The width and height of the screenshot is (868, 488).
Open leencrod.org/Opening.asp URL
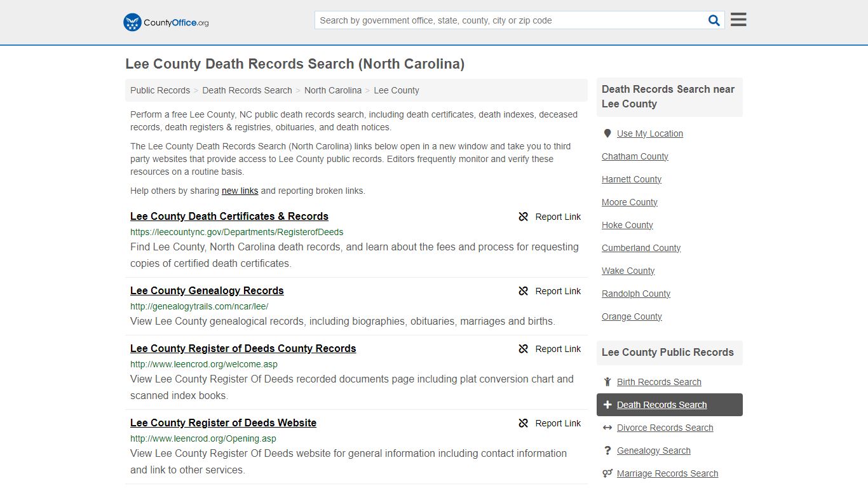click(203, 438)
